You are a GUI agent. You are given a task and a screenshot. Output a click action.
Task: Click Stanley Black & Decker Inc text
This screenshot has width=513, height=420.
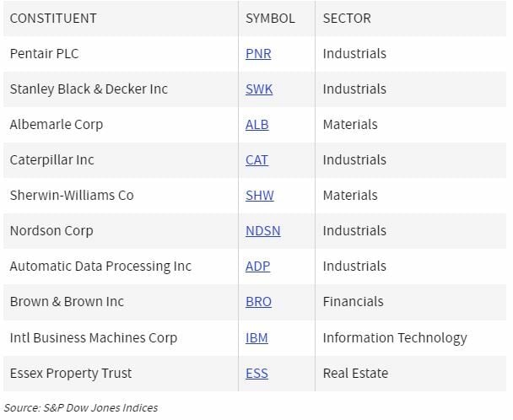coord(89,89)
